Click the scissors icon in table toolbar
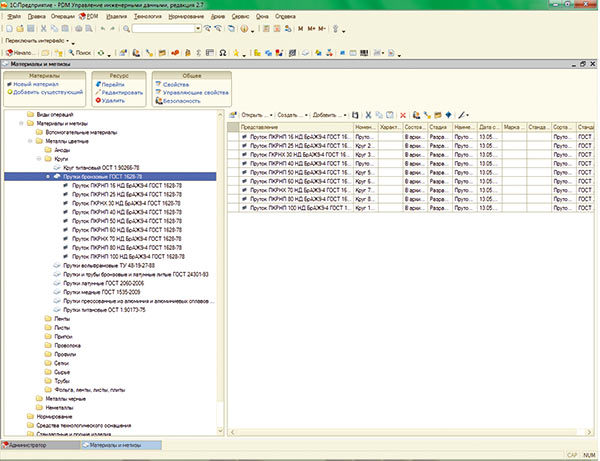Screen dimensions: 600x461 pyautogui.click(x=368, y=116)
